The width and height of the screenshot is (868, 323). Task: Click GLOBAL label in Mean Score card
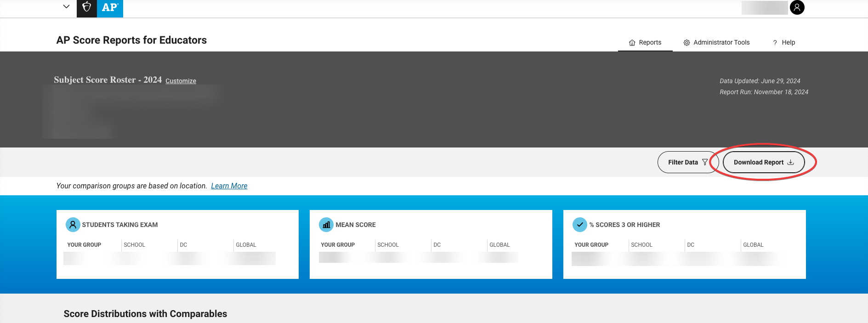(499, 245)
